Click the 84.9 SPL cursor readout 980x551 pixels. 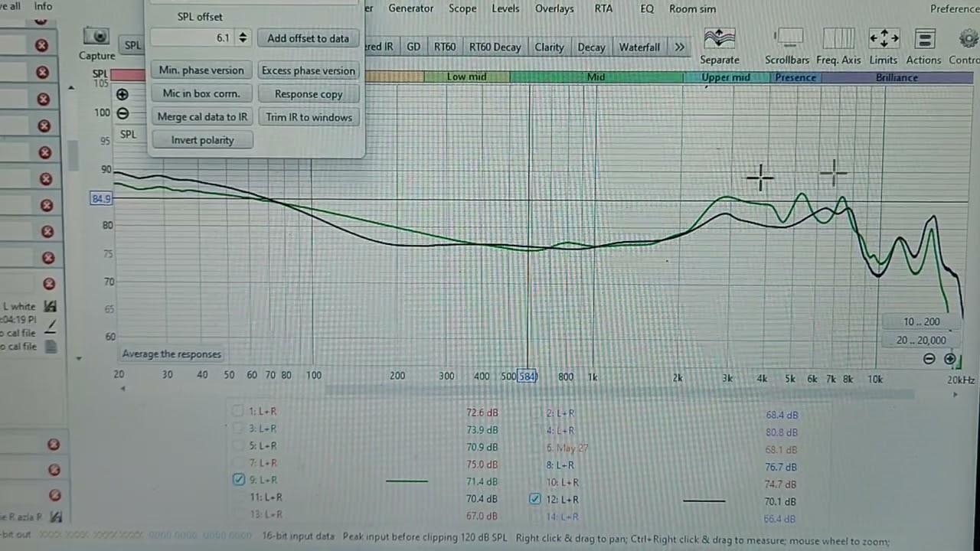pos(101,198)
